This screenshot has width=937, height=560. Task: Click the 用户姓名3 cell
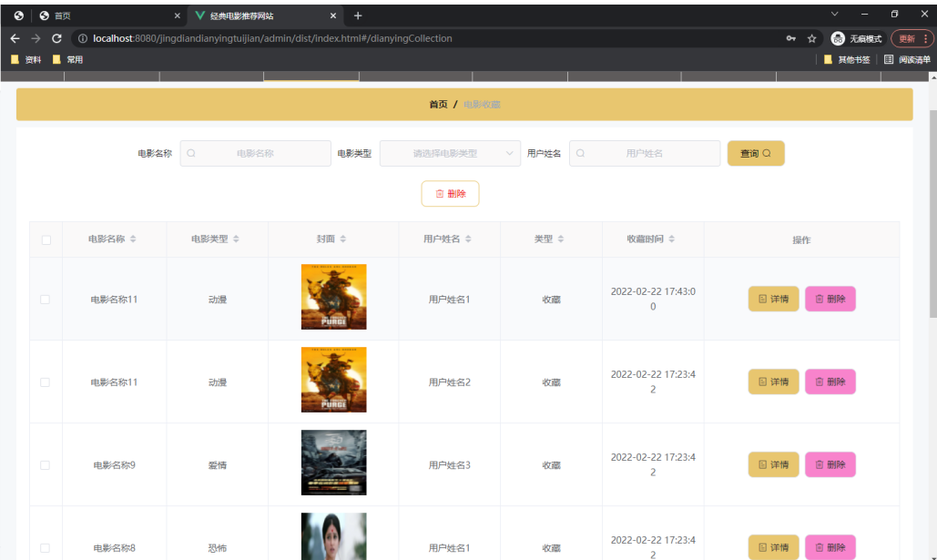(x=450, y=465)
